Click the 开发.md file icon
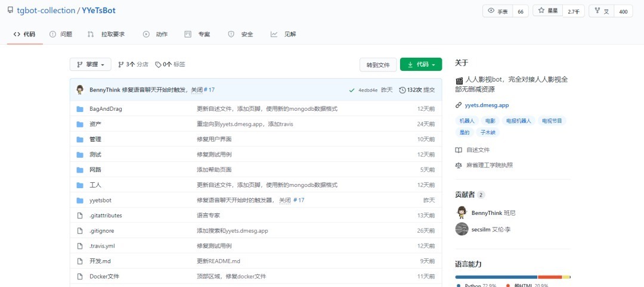 (80, 261)
